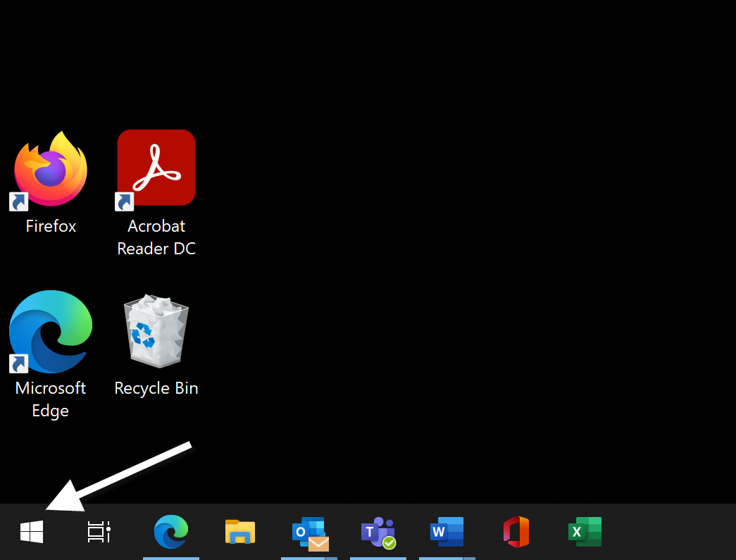Click the 'Acrobat Reader DC' label text
This screenshot has height=560, width=736.
[x=156, y=237]
